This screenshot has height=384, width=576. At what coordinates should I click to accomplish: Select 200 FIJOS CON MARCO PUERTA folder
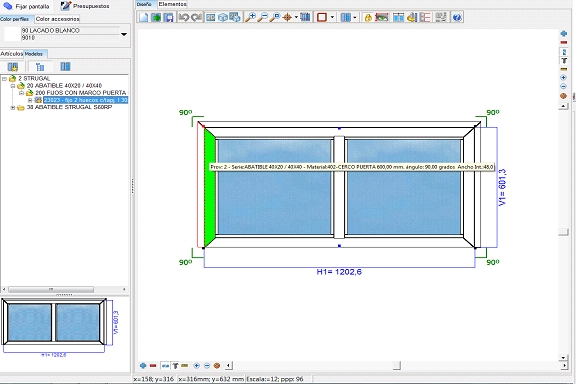pyautogui.click(x=80, y=93)
